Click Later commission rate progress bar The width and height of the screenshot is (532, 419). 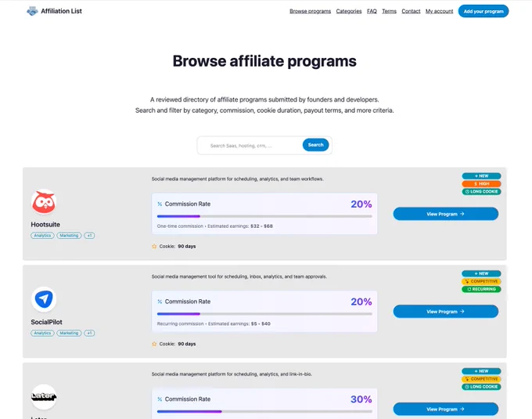click(264, 411)
